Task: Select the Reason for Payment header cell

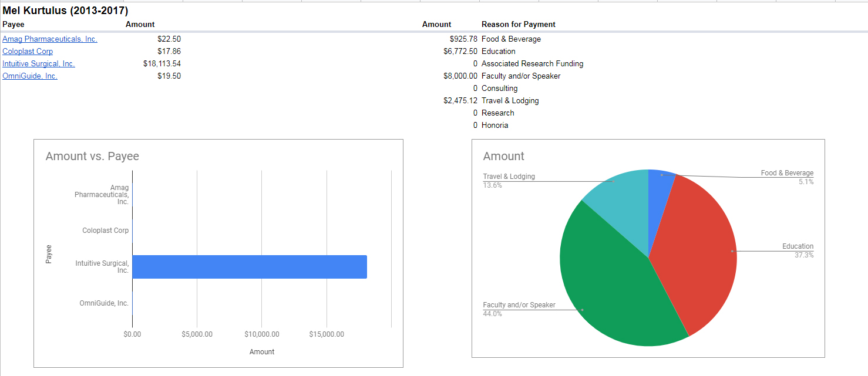Action: pos(518,25)
